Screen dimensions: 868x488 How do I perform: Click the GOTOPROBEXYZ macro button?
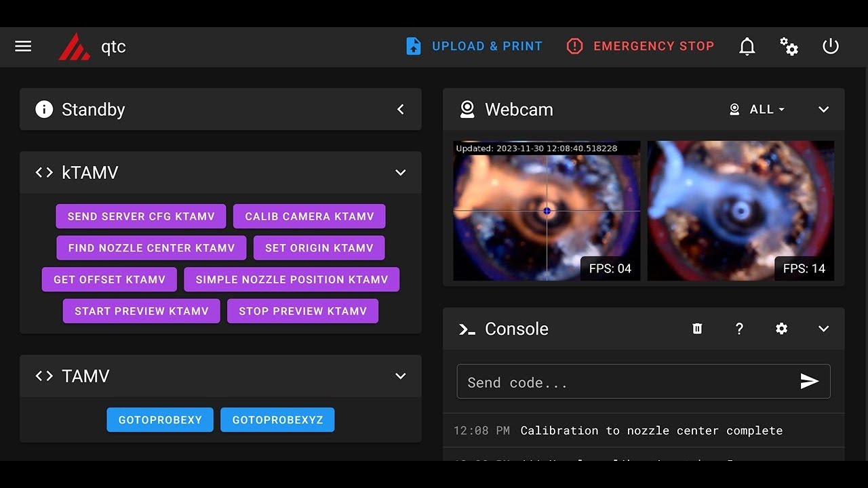[277, 420]
